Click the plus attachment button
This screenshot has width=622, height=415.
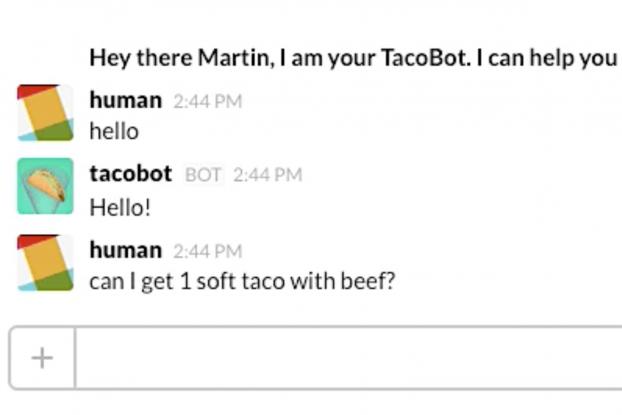(42, 358)
